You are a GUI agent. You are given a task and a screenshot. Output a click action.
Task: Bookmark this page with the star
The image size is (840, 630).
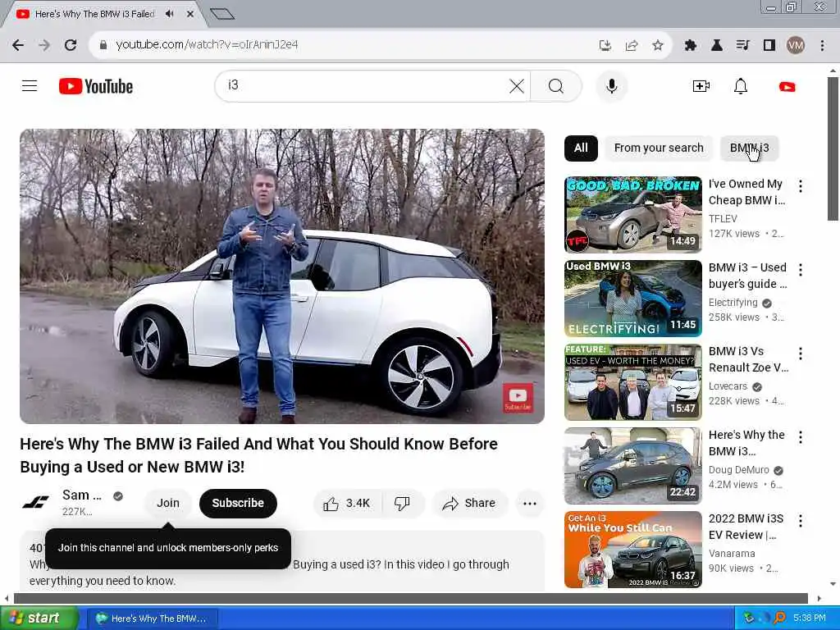click(658, 45)
